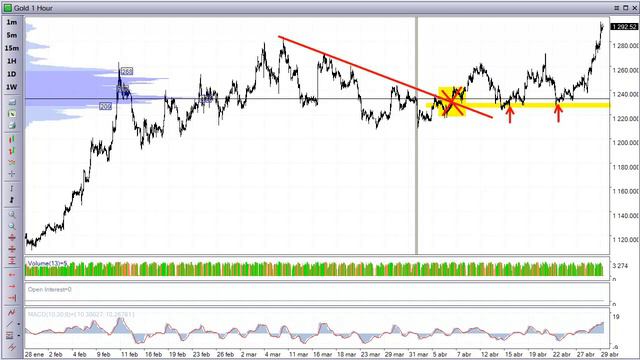Select the 1H timeframe button
The image size is (640, 360).
click(12, 61)
